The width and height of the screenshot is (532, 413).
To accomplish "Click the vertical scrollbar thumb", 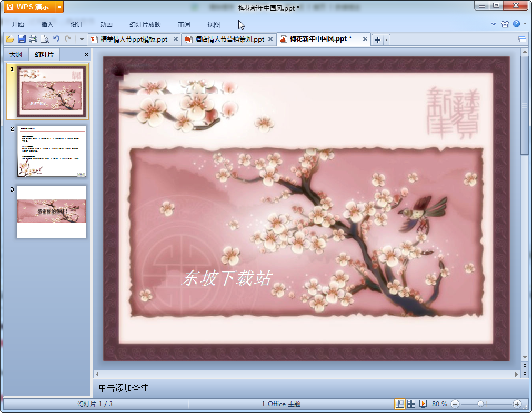I will pyautogui.click(x=525, y=105).
